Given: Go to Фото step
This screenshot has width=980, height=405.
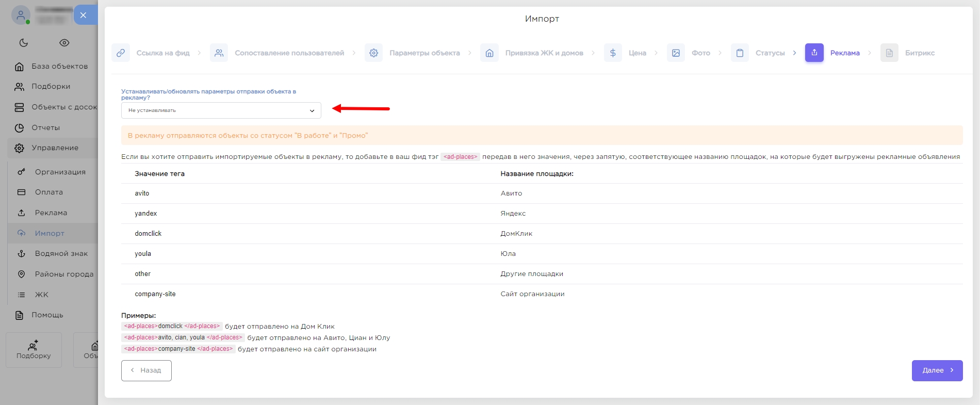Looking at the screenshot, I should point(701,53).
